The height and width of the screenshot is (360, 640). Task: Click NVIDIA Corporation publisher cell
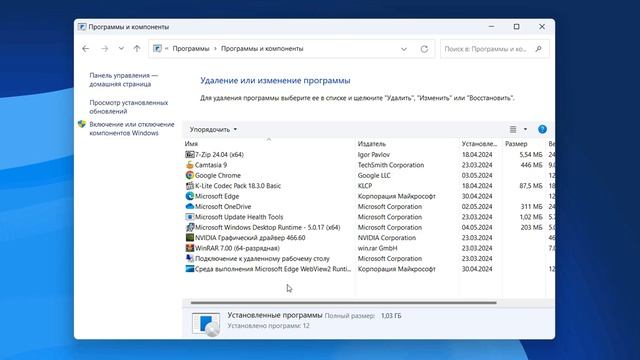(x=387, y=238)
